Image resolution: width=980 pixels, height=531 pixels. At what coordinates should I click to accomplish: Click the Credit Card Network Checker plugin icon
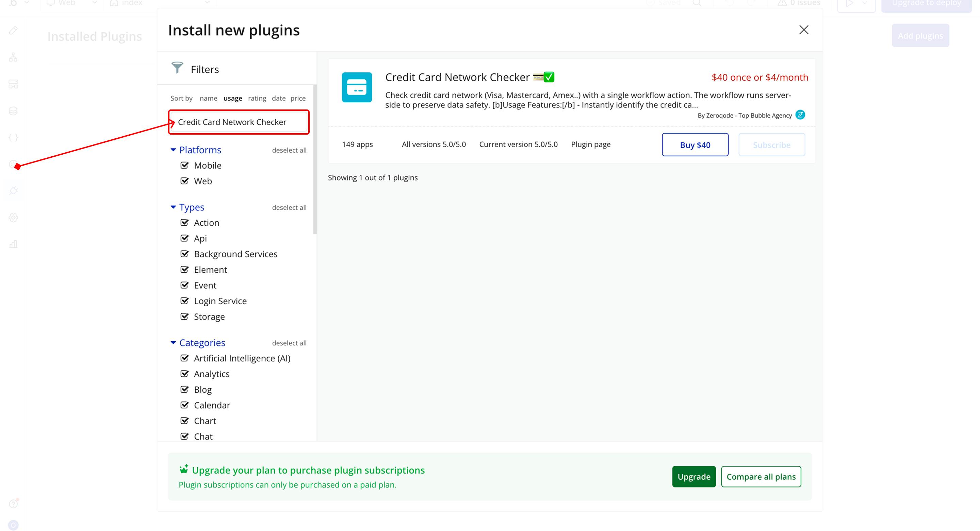[x=357, y=87]
